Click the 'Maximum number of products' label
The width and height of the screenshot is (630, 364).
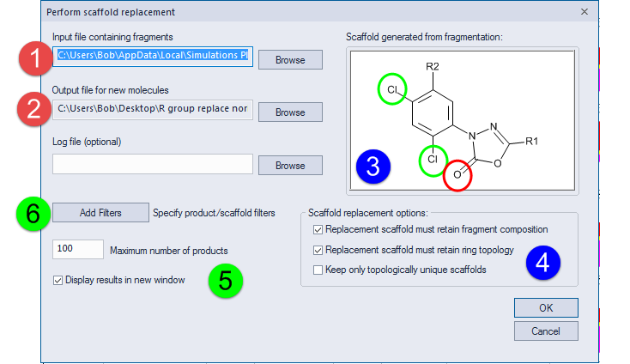pyautogui.click(x=169, y=251)
